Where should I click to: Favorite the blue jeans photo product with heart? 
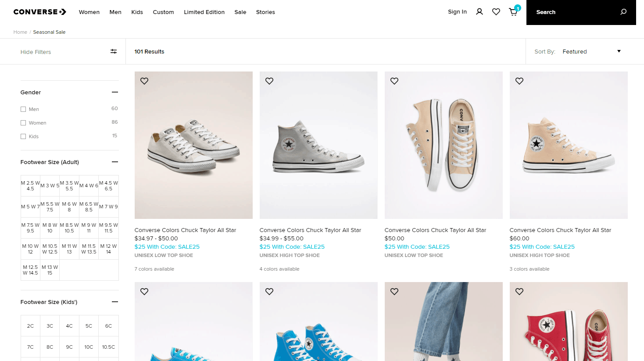(394, 291)
